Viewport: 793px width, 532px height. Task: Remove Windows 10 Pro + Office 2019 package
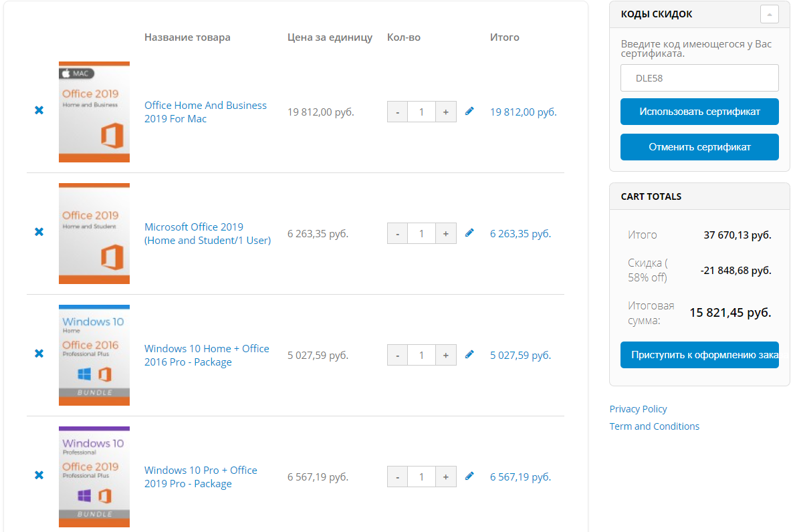[39, 475]
